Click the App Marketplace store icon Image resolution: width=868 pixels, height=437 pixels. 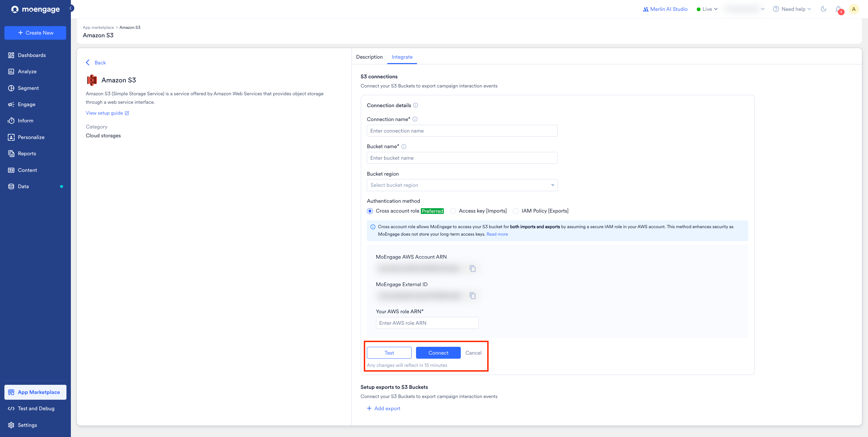(11, 392)
